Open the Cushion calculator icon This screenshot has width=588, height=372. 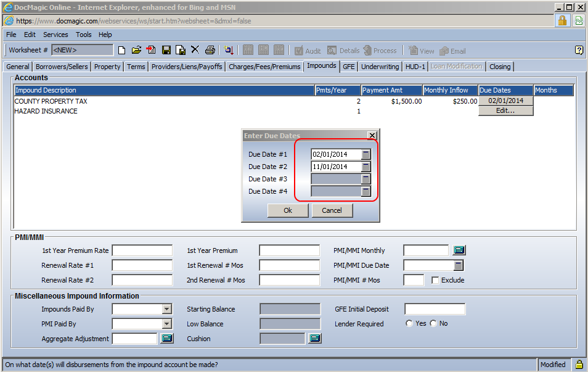pyautogui.click(x=314, y=338)
